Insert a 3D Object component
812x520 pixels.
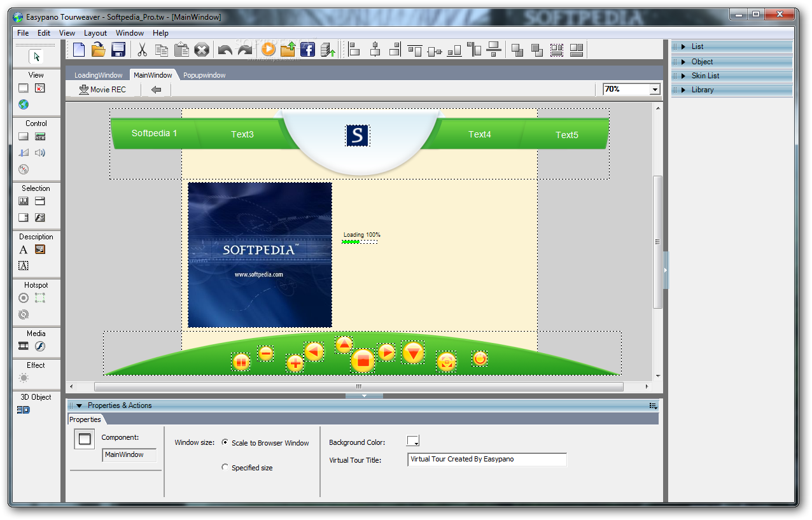tap(24, 410)
